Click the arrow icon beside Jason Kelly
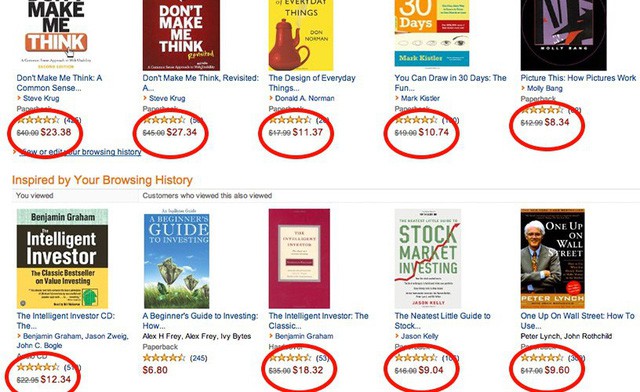This screenshot has height=392, width=640. [397, 336]
